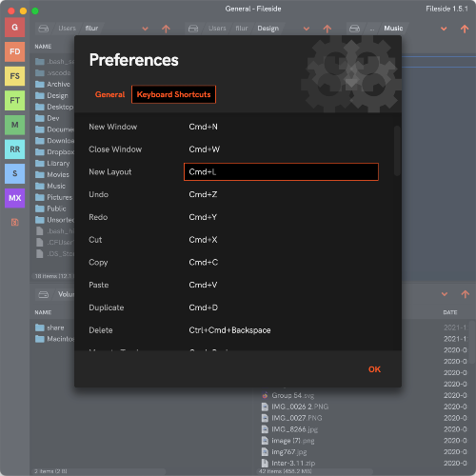This screenshot has height=476, width=476.
Task: Open the dropdown chevron in the filur pane
Action: coord(145,29)
